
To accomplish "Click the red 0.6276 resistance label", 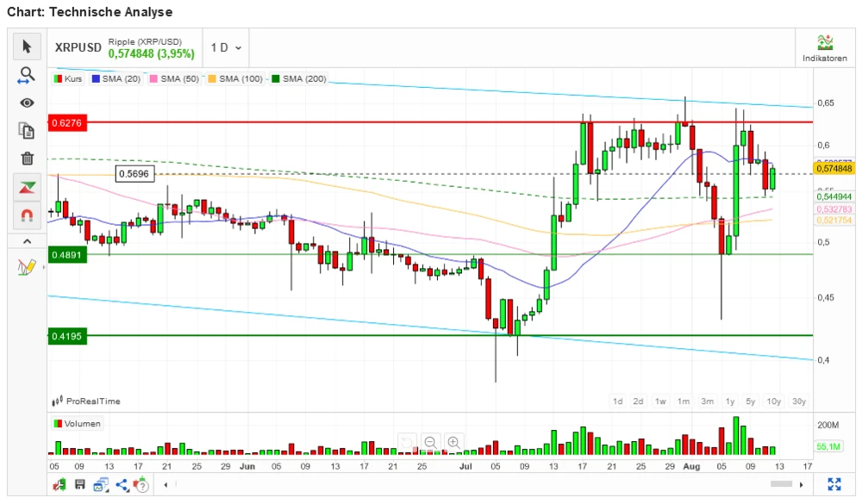I will 67,123.
